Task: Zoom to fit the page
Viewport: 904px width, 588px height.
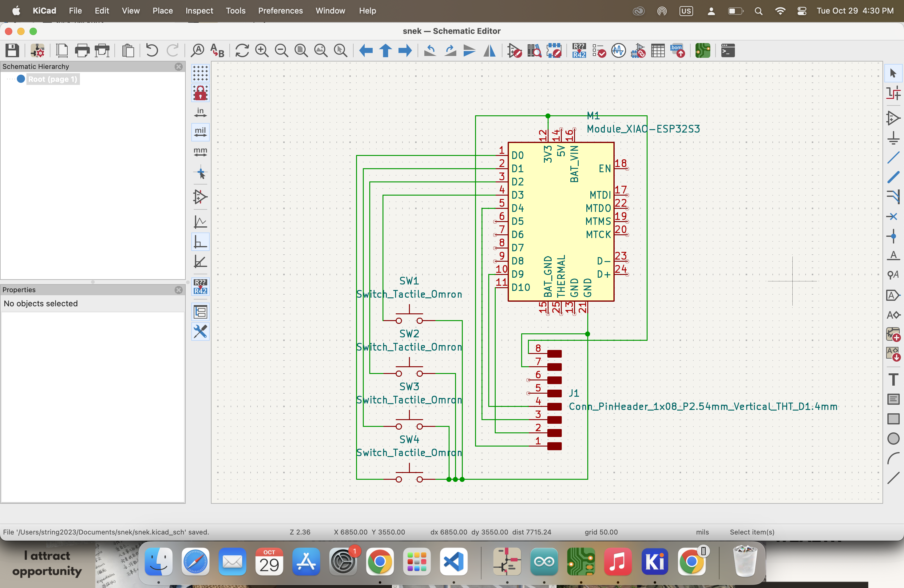Action: (x=301, y=50)
